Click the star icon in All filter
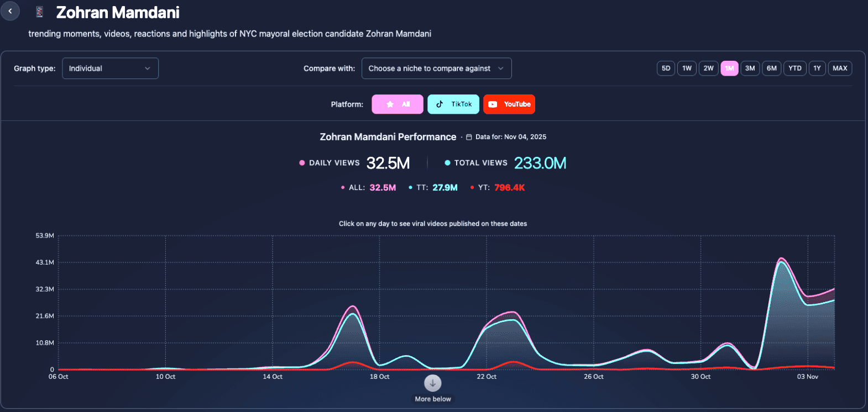This screenshot has height=412, width=868. tap(390, 104)
